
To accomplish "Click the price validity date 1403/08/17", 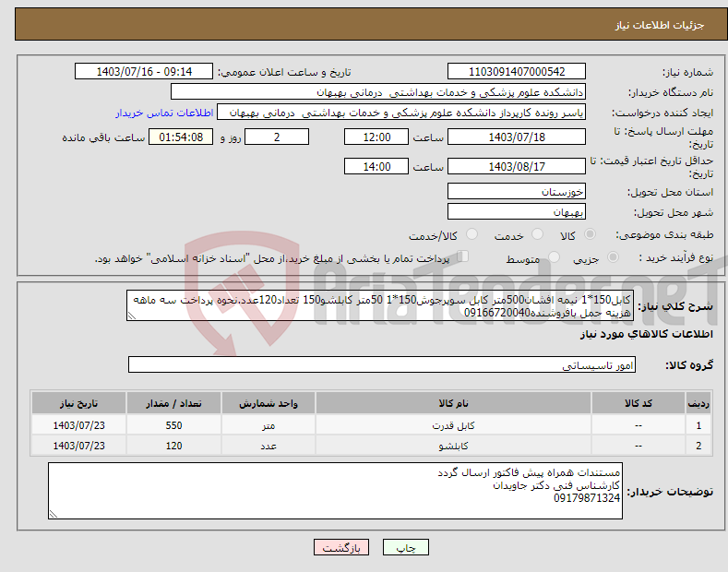I will tap(517, 166).
